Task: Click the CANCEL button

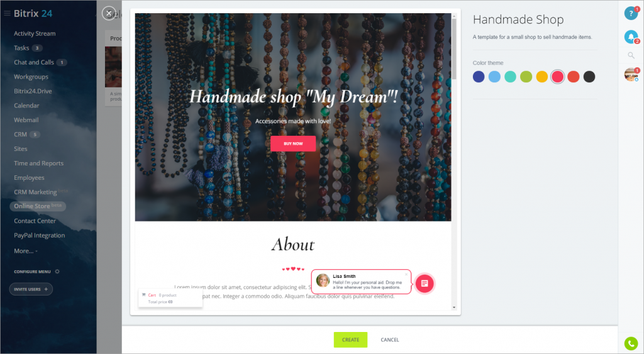Action: coord(390,340)
